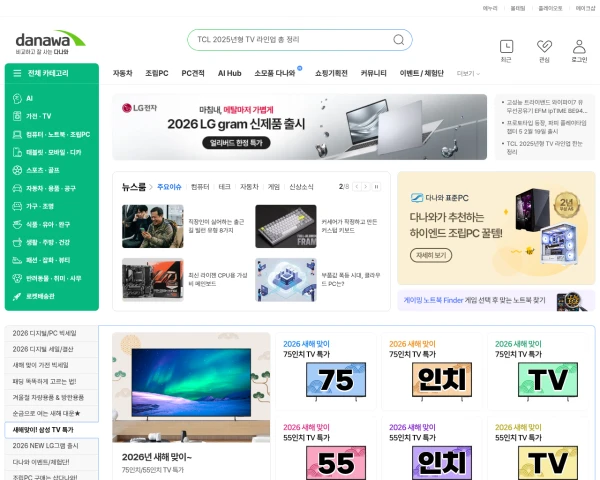Open the aurora TV promotion image
This screenshot has height=480, width=600.
click(x=191, y=387)
